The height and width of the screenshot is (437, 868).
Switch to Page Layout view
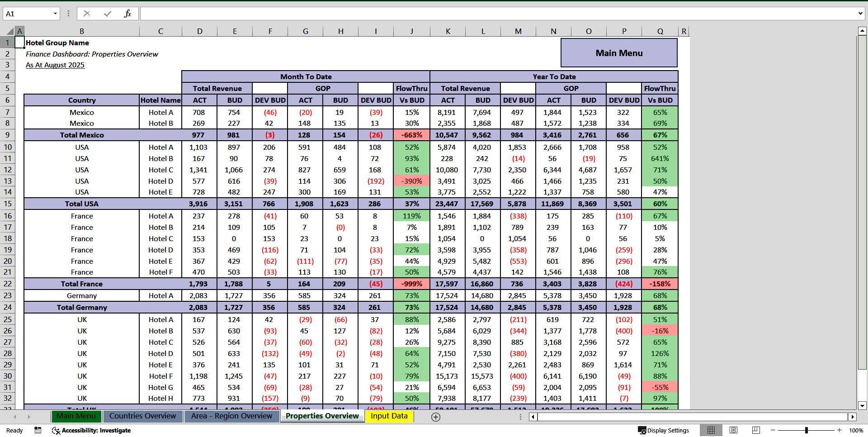pos(734,430)
